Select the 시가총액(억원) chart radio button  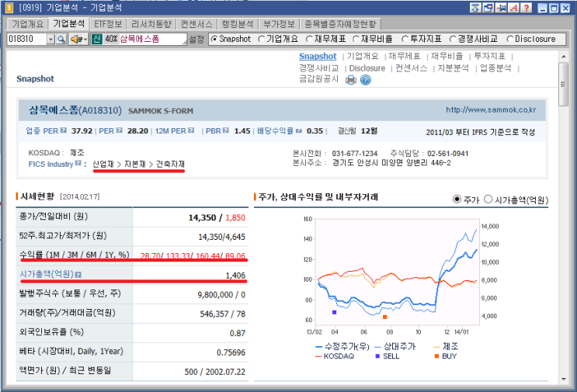488,199
